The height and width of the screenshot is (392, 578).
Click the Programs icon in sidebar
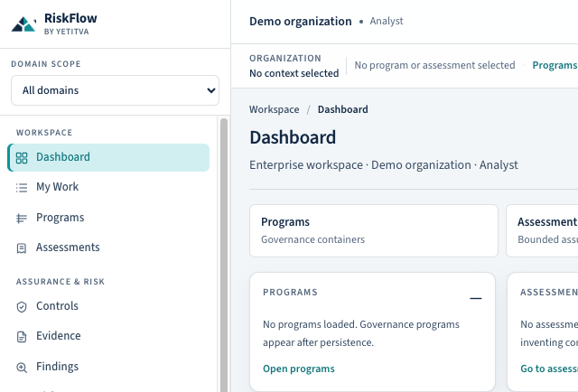click(x=22, y=219)
